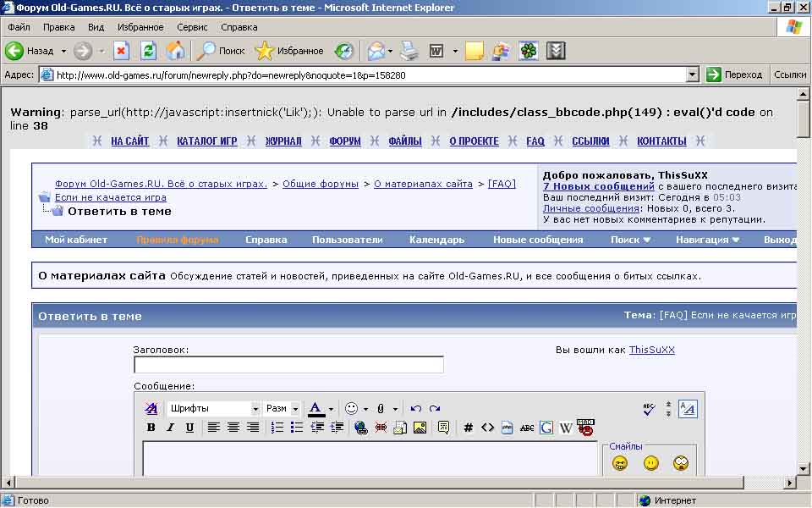This screenshot has height=508, width=812.
Task: Insert a hyperlink using the globe icon
Action: click(x=361, y=428)
